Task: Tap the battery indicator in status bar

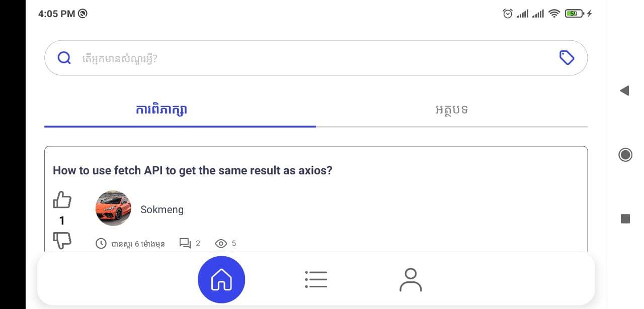Action: [x=574, y=14]
